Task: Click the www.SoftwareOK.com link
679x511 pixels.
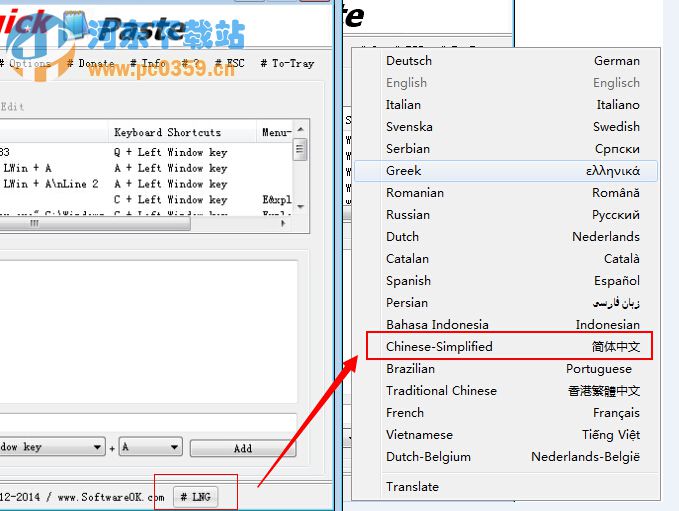Action: [x=111, y=497]
